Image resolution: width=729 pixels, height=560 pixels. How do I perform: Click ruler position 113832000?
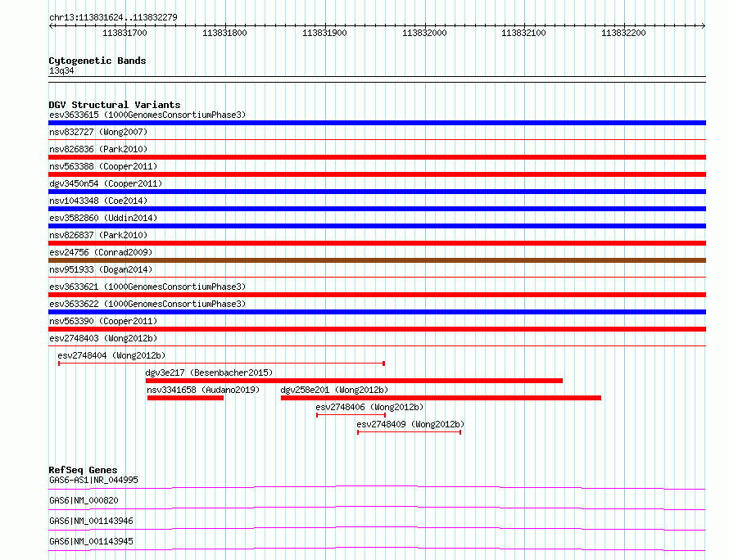click(424, 33)
